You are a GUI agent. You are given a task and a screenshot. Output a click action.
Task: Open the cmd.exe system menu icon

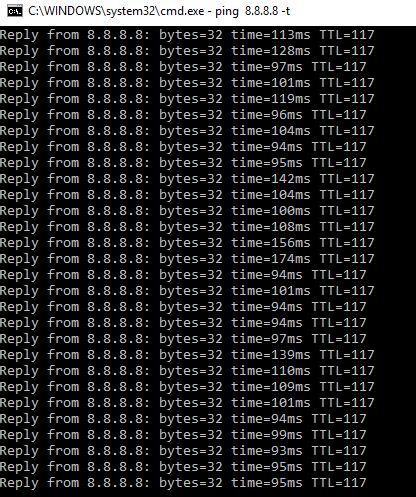click(15, 11)
